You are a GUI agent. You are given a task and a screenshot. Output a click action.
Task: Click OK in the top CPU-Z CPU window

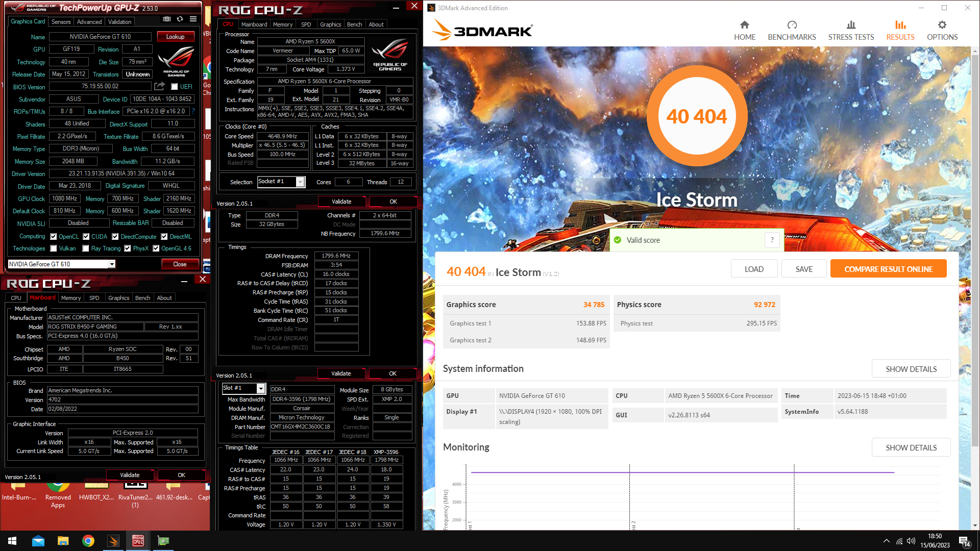[x=393, y=202]
